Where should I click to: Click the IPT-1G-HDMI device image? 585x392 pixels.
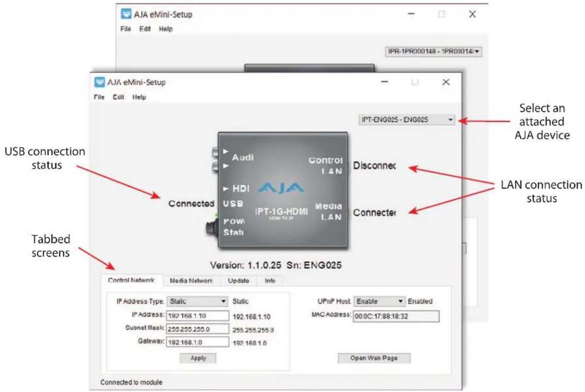point(283,190)
